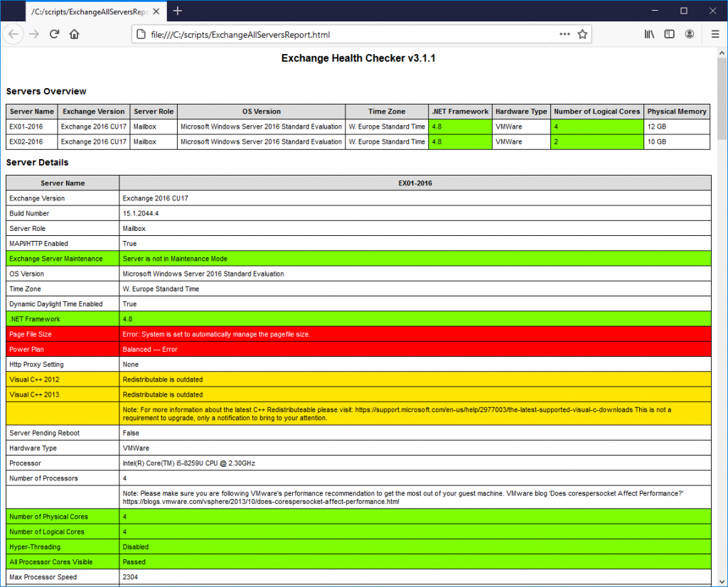Viewport: 728px width, 587px height.
Task: Click the Build Number value 15.1.2044.4
Action: [x=141, y=213]
